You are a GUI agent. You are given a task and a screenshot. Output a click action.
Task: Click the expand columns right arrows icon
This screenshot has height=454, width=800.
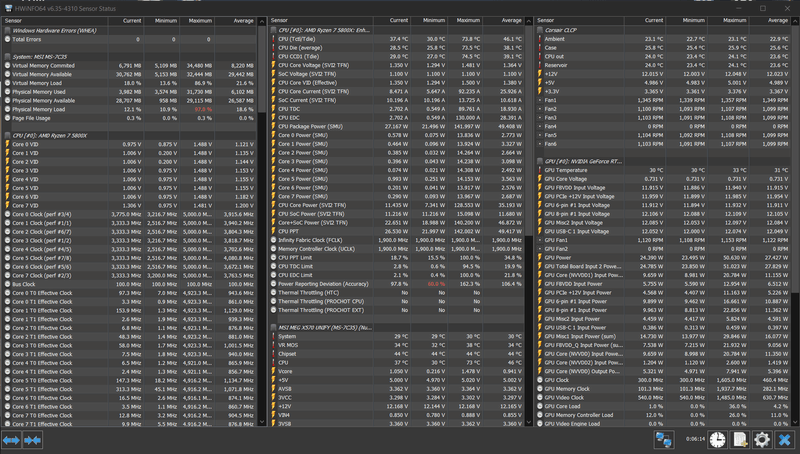(11, 440)
